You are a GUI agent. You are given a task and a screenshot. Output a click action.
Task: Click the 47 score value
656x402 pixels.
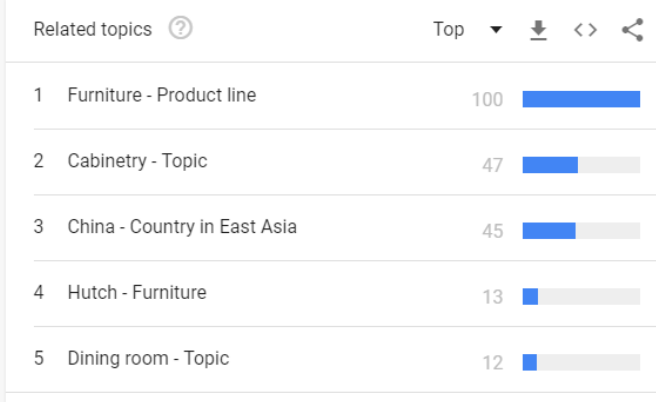point(492,165)
